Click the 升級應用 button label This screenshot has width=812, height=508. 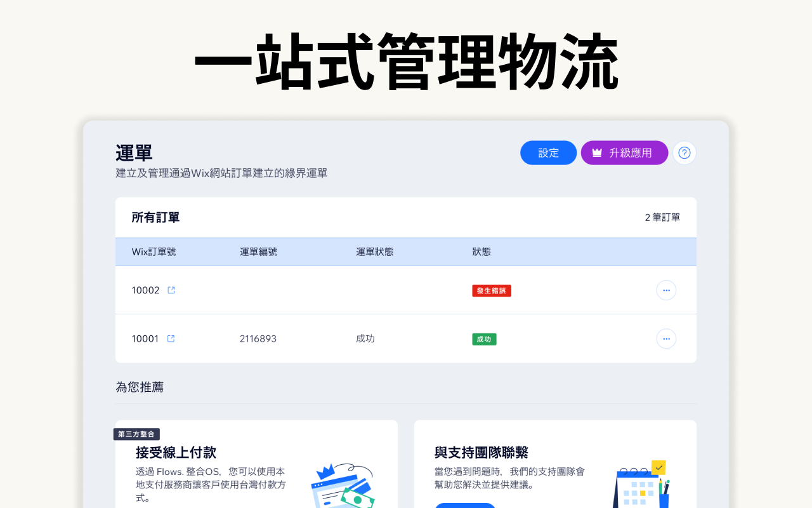[x=631, y=153]
